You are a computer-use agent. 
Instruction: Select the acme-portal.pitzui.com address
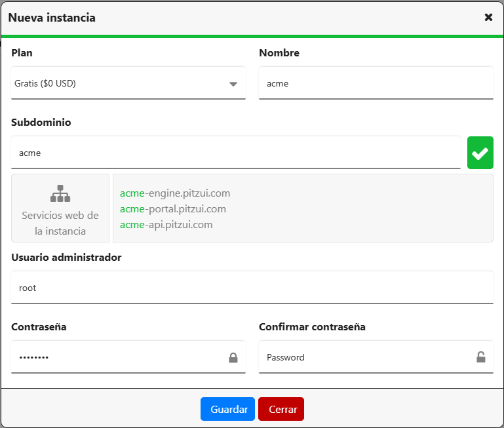click(x=173, y=209)
